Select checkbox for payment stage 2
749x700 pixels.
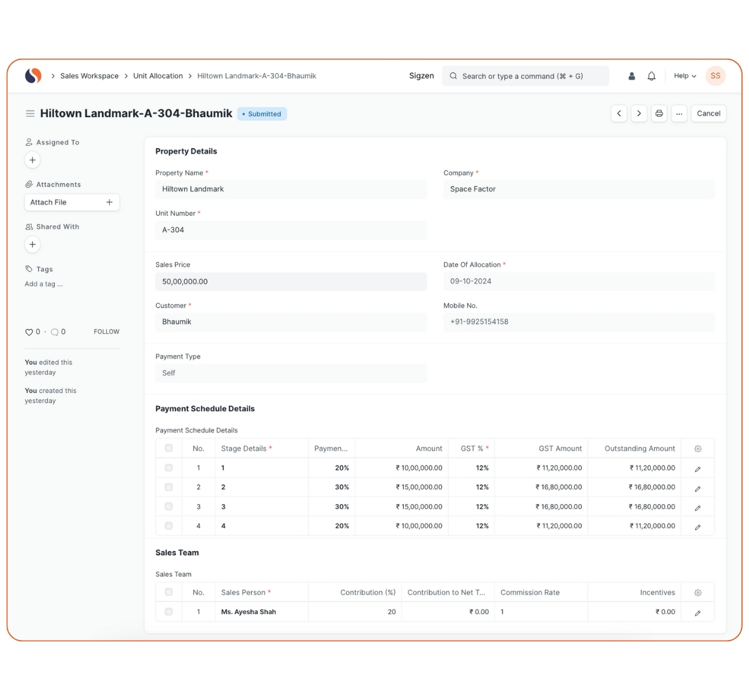169,487
